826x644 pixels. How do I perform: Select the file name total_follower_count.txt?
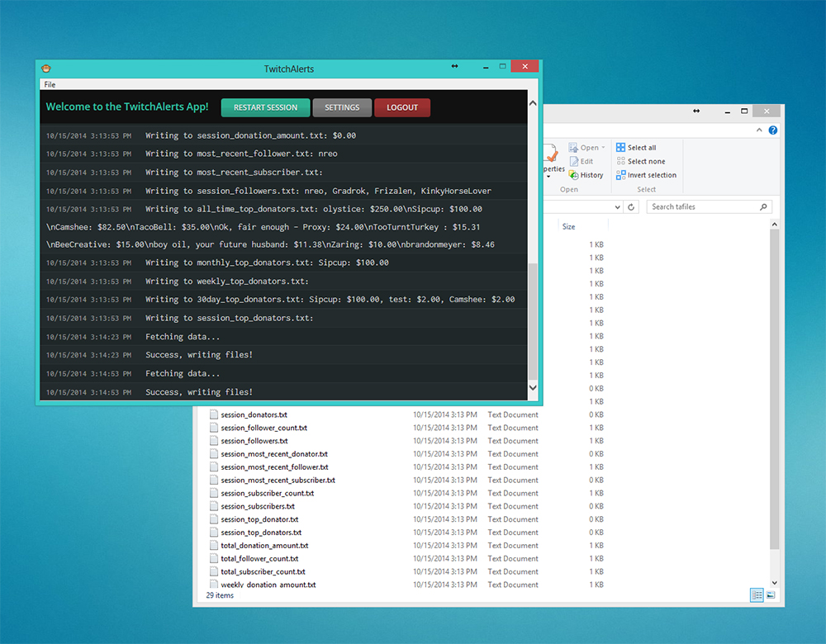(x=259, y=559)
